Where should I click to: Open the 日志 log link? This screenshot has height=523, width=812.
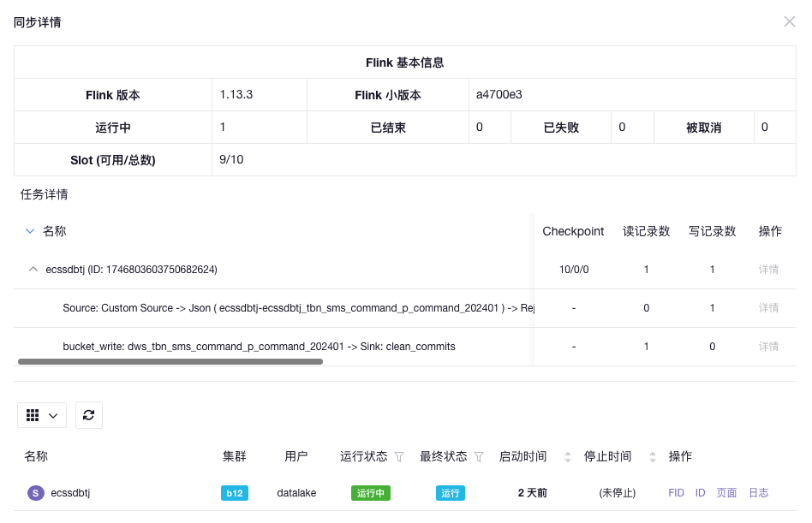tap(758, 493)
